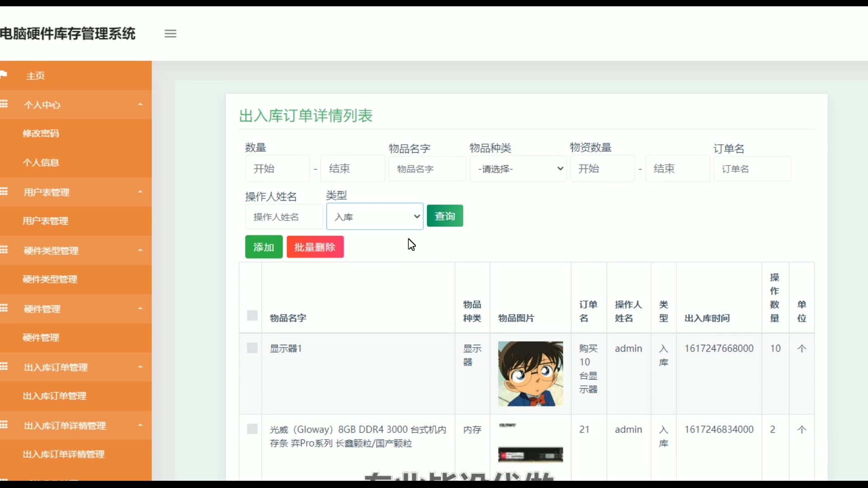Click the grid icon beside 硬件类型管理
Screen dimensions: 868x488
click(x=4, y=250)
